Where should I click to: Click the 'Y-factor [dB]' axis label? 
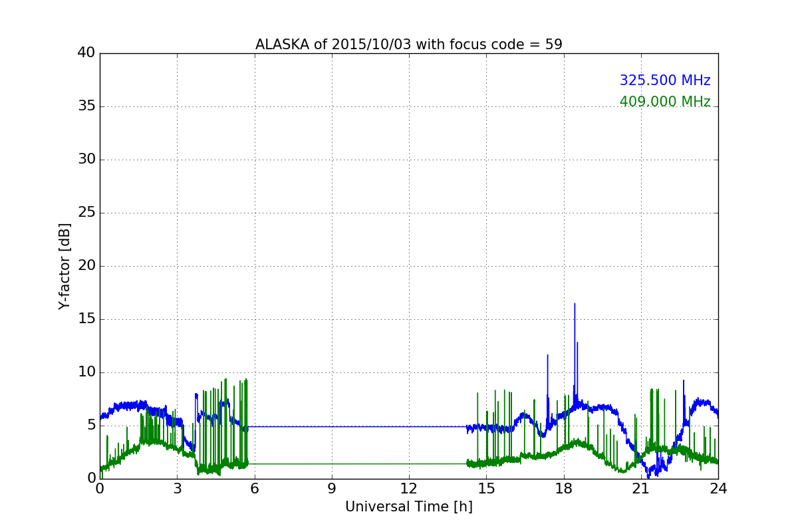(65, 266)
